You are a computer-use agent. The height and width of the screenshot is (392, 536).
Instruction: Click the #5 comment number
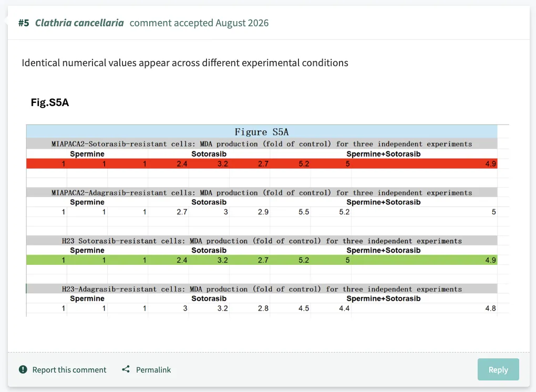(24, 23)
